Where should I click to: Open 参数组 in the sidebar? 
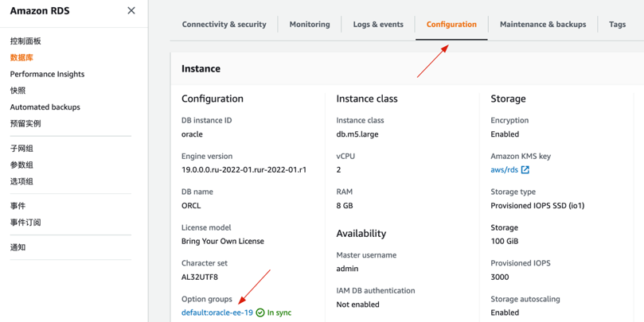21,165
